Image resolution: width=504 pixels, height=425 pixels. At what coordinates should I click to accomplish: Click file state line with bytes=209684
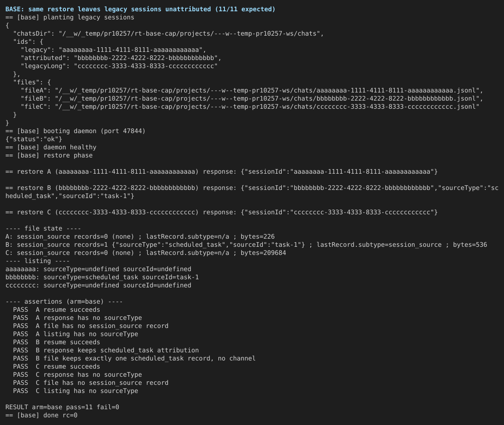(x=145, y=253)
